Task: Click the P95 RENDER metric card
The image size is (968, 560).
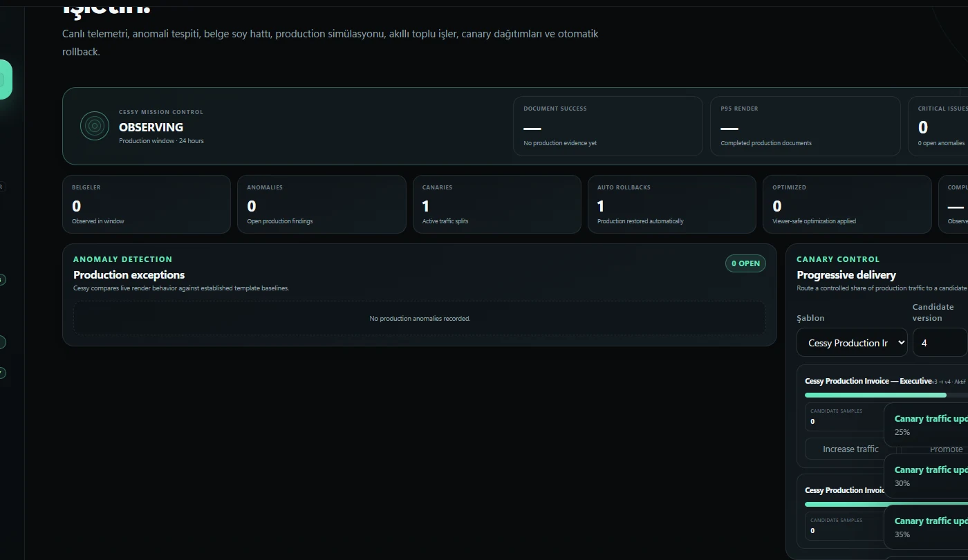Action: (806, 126)
